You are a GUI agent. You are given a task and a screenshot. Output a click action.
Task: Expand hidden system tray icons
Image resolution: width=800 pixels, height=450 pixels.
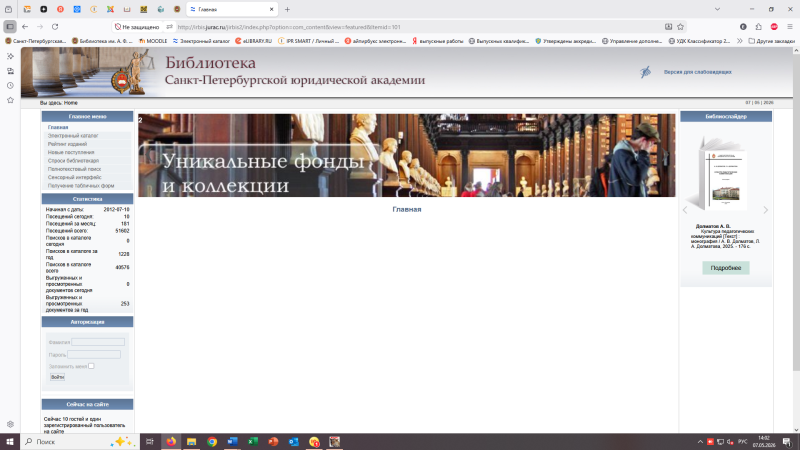tap(700, 442)
